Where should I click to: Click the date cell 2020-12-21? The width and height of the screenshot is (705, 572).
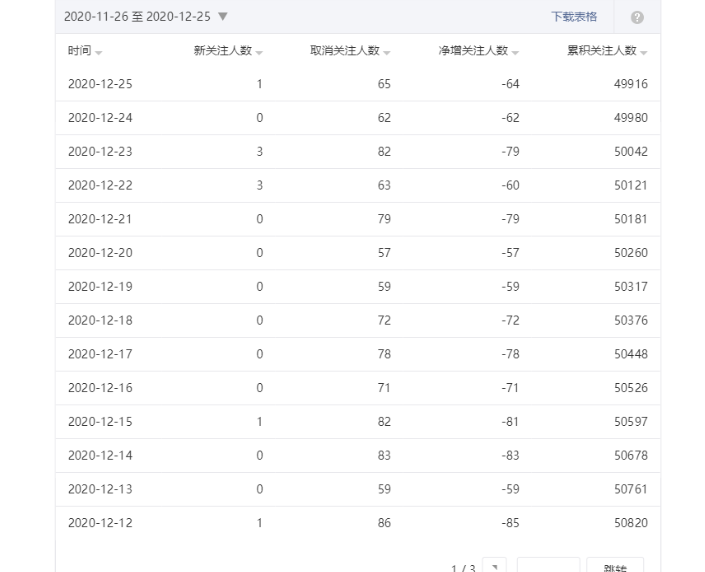(100, 219)
